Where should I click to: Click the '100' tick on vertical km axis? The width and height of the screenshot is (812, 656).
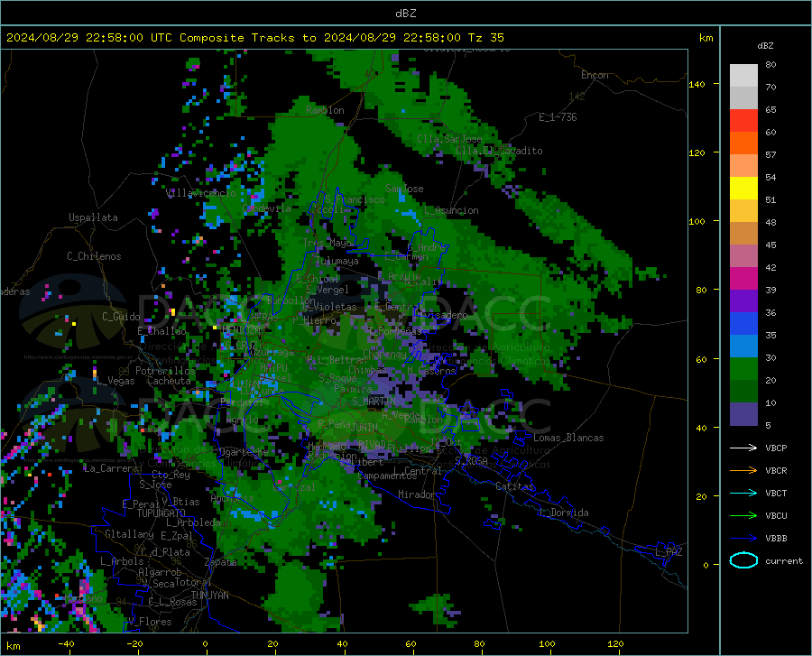click(x=697, y=221)
